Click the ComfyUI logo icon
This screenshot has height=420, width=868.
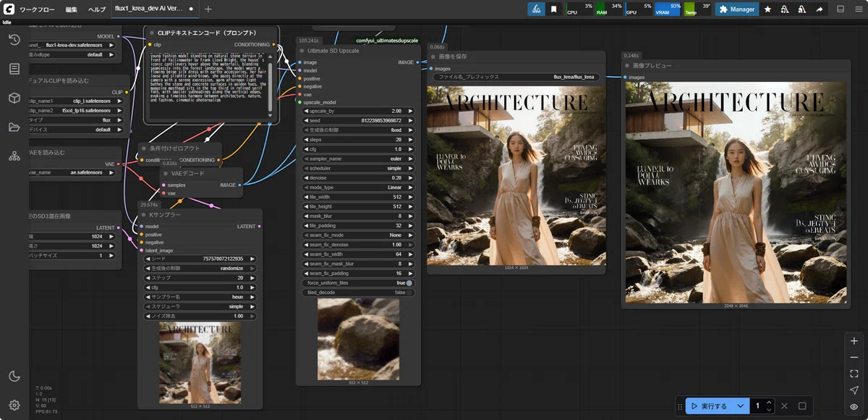click(x=9, y=9)
